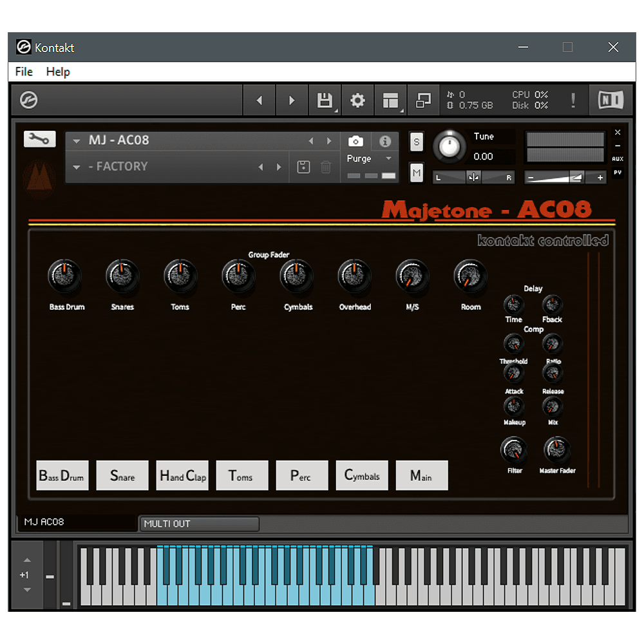
Task: Click the minimize view windows icon
Action: pyautogui.click(x=423, y=100)
